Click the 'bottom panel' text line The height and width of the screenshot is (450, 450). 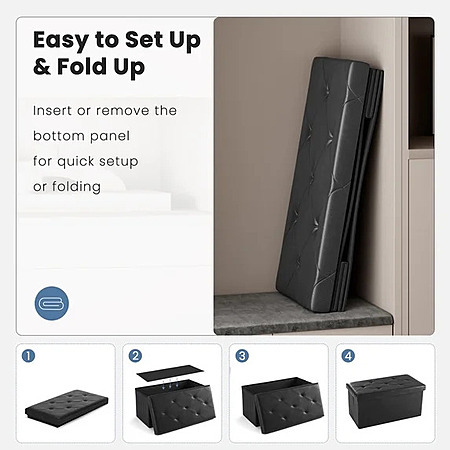(x=81, y=136)
